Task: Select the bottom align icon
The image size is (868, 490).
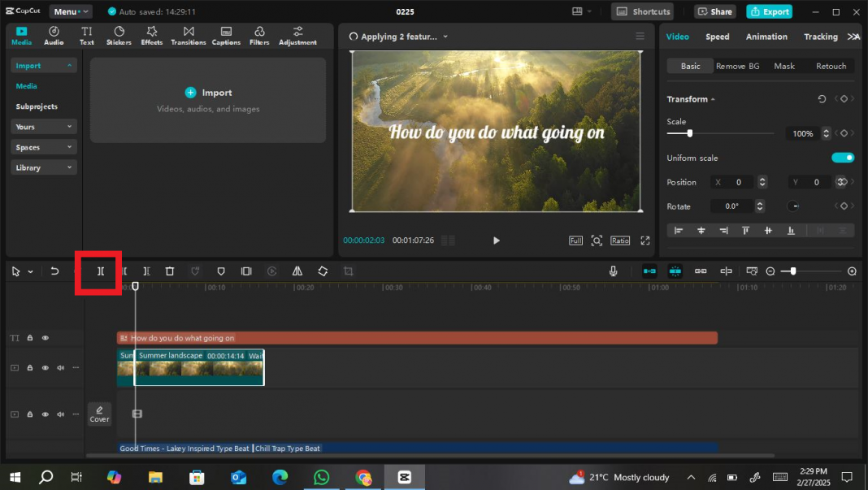Action: (x=790, y=231)
